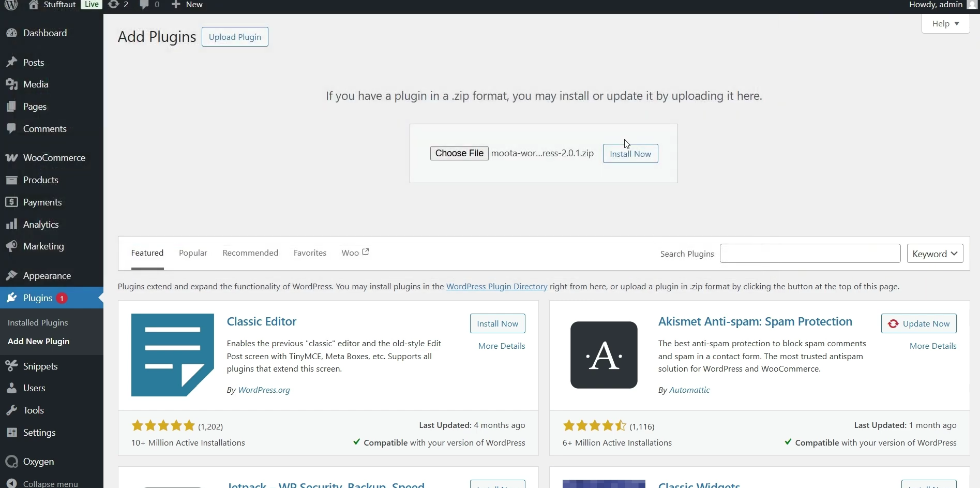Click the Products box icon
Viewport: 980px width, 488px height.
pos(11,180)
